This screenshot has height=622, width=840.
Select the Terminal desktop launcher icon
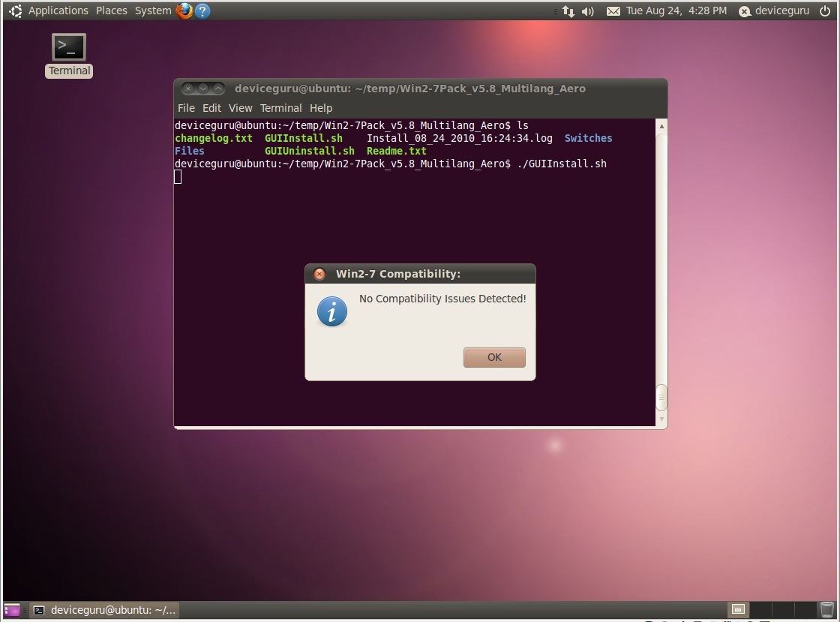(x=68, y=56)
